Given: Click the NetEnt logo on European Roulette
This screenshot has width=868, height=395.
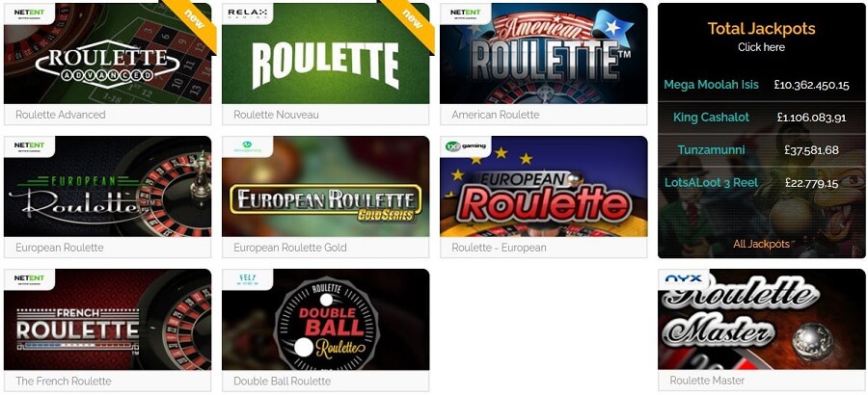Looking at the screenshot, I should click(x=29, y=146).
